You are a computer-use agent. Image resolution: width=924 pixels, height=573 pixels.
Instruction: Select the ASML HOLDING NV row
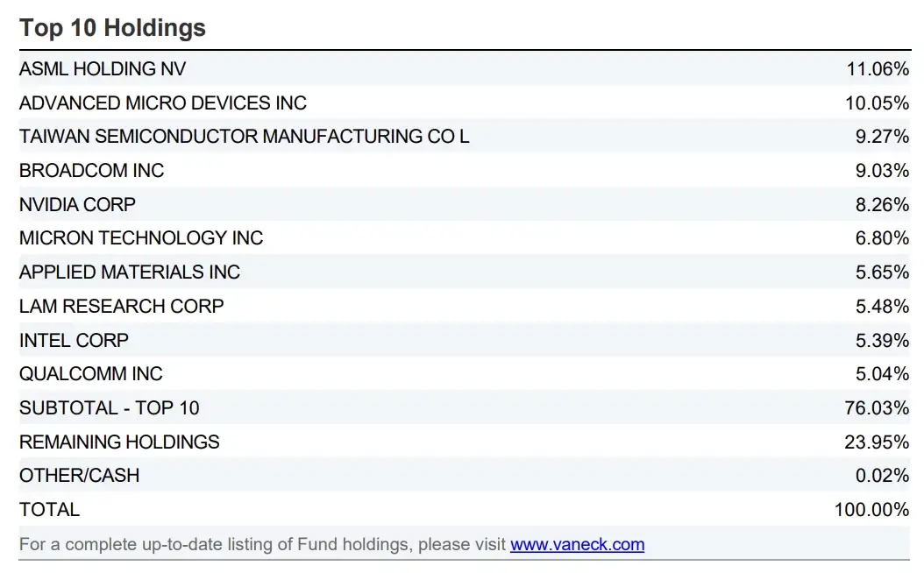click(465, 69)
